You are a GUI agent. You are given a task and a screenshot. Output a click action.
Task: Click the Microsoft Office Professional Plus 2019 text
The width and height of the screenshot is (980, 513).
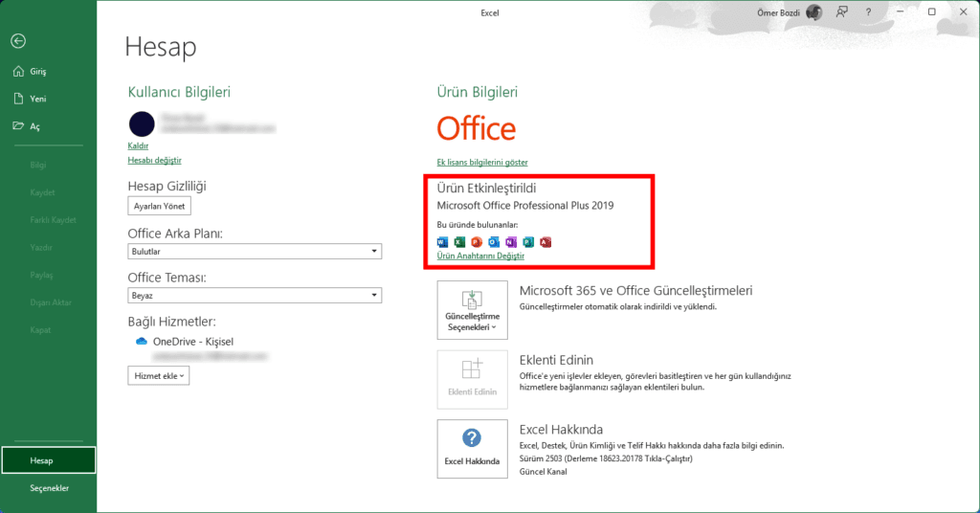(525, 206)
